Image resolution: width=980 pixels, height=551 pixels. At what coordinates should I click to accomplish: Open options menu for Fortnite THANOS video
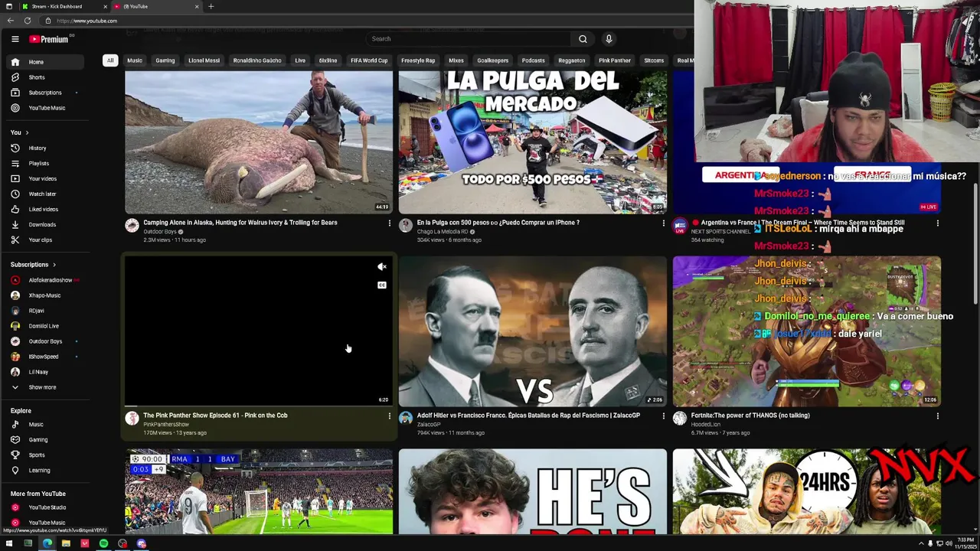[x=937, y=416]
